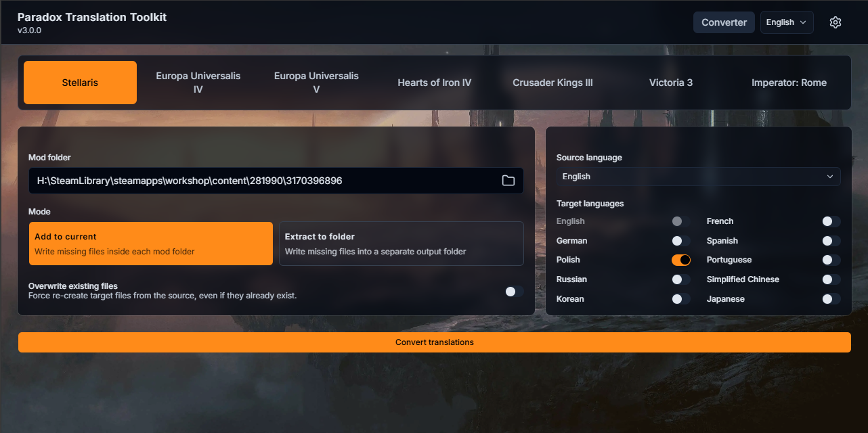868x433 pixels.
Task: Toggle German translation on
Action: (681, 240)
